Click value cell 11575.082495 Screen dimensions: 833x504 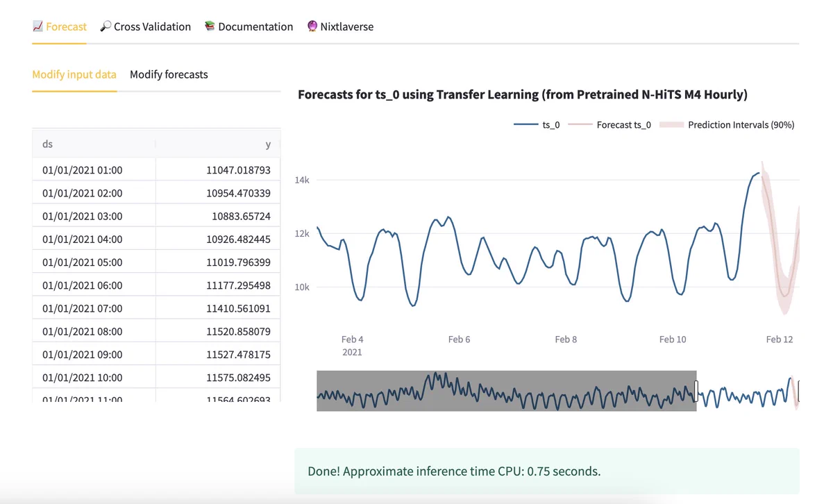pos(218,377)
